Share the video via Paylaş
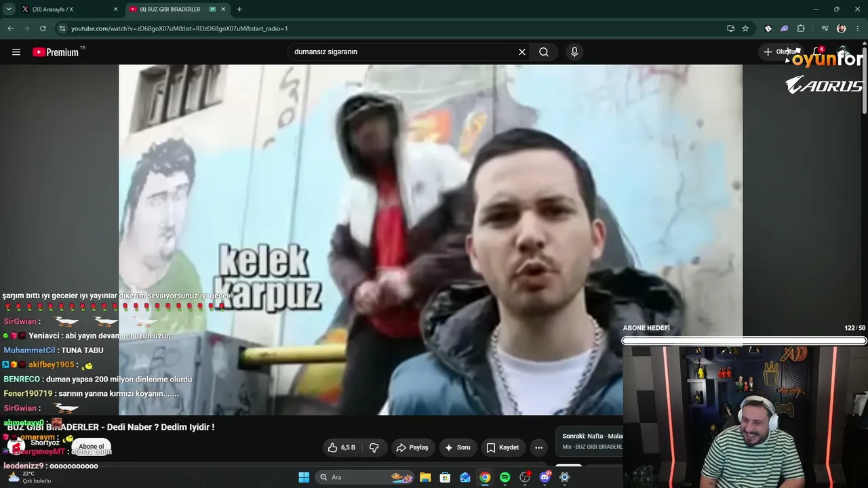The image size is (868, 488). click(x=412, y=447)
